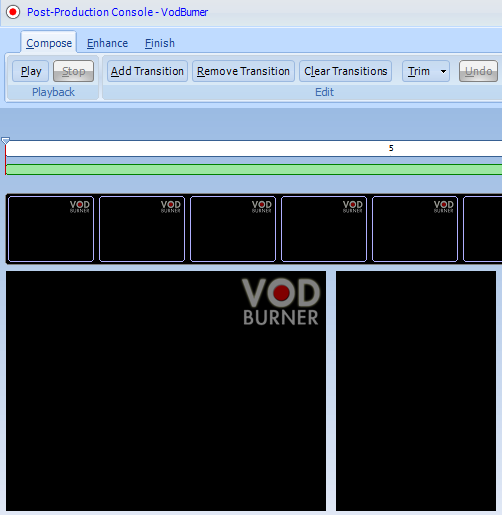Click Add Transition button
Screen dimensions: 502x515
(x=147, y=71)
